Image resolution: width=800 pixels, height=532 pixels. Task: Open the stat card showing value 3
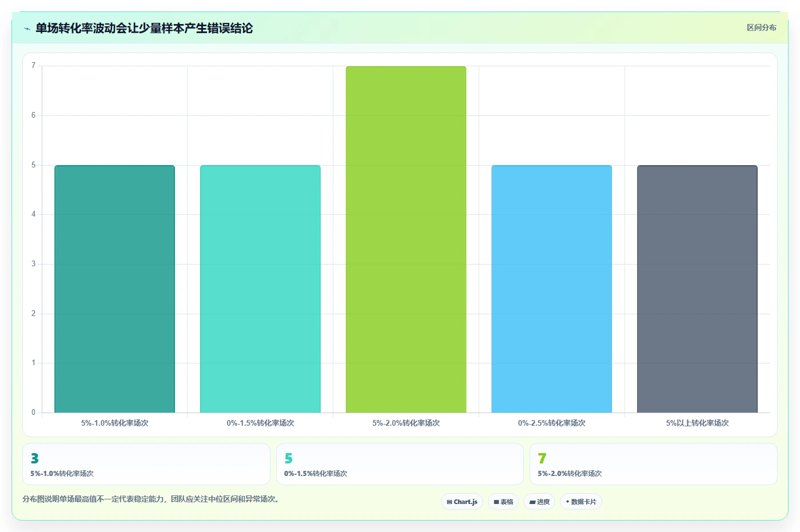tap(146, 464)
